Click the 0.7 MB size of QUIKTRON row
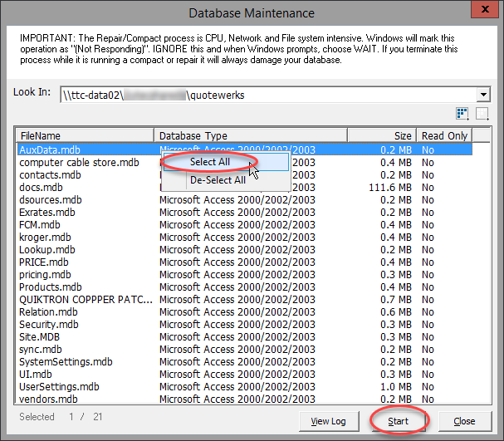 click(396, 300)
